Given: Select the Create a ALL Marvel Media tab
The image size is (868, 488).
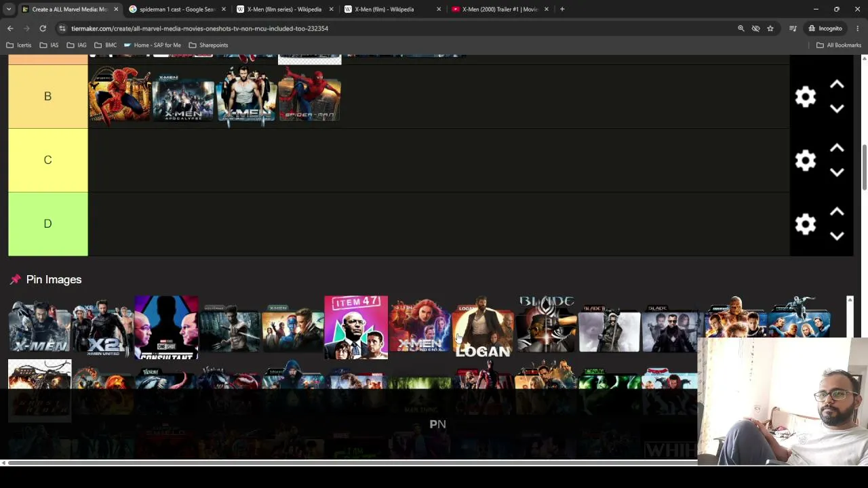Looking at the screenshot, I should click(x=70, y=9).
